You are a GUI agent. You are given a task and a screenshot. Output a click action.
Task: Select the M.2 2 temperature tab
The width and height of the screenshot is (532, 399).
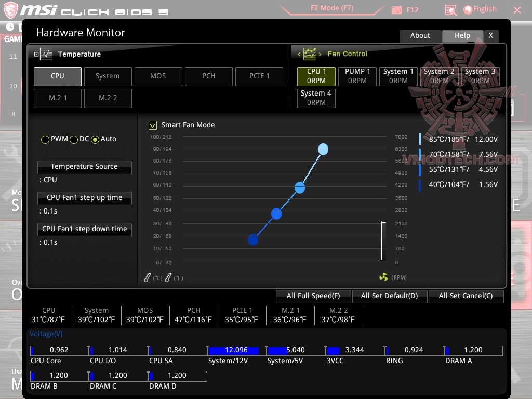[108, 98]
